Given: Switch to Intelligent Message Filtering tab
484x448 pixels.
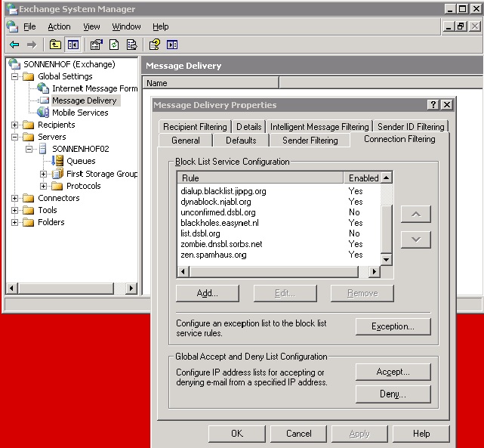Looking at the screenshot, I should point(319,126).
